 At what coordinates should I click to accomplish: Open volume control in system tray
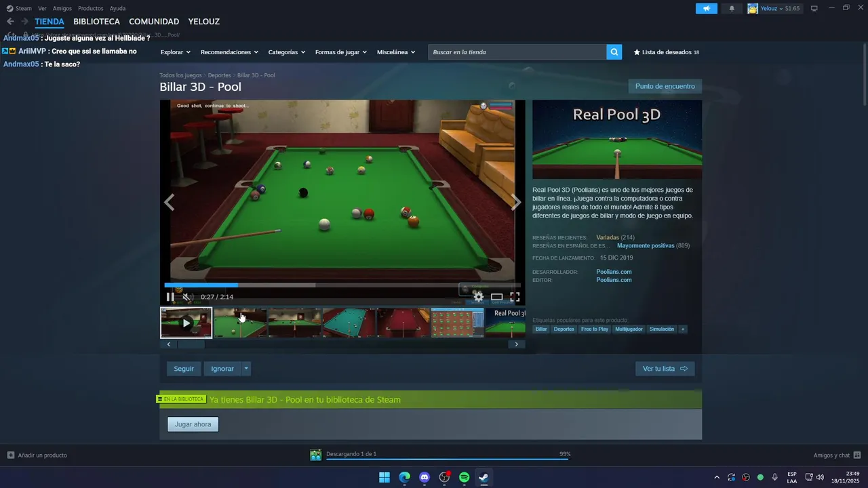[x=820, y=477]
